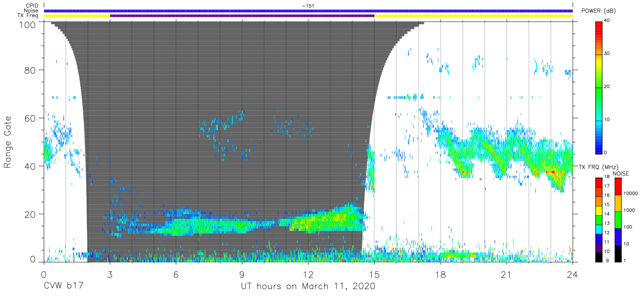Viewport: 644px width, 297px height.
Task: Click the CPID value -151
Action: coord(308,5)
